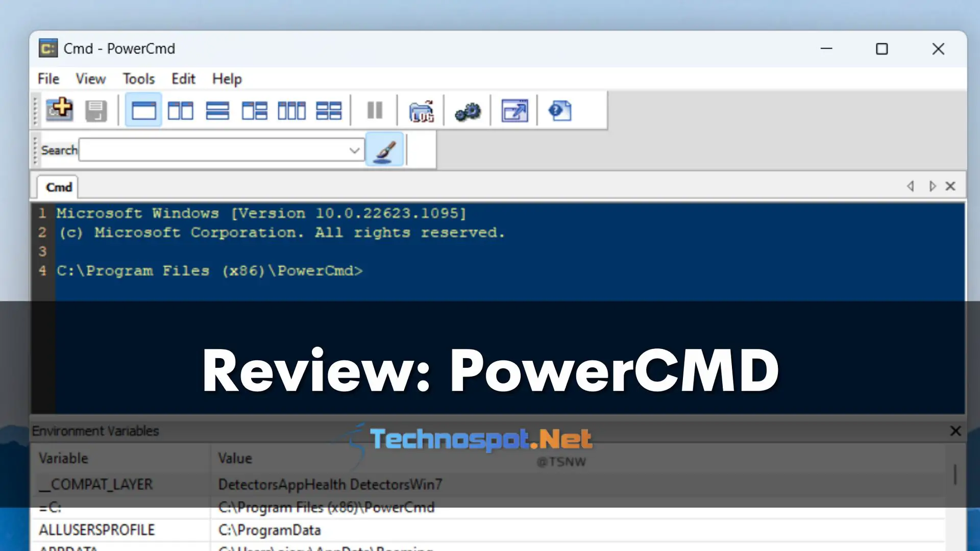This screenshot has height=551, width=980.
Task: Select two vertical panes layout icon
Action: coord(181,111)
